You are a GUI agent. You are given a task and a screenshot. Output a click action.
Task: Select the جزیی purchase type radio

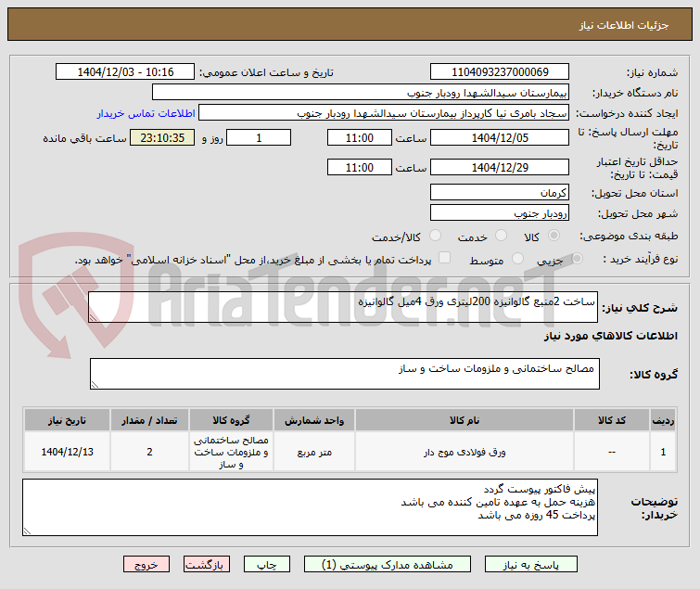(577, 258)
